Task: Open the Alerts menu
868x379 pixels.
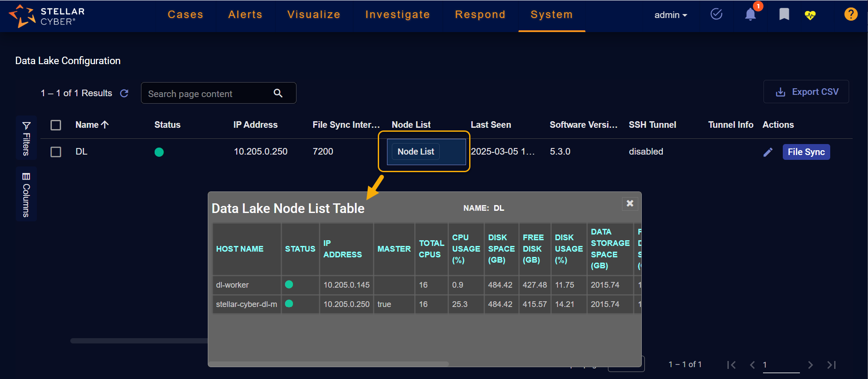Action: (245, 14)
